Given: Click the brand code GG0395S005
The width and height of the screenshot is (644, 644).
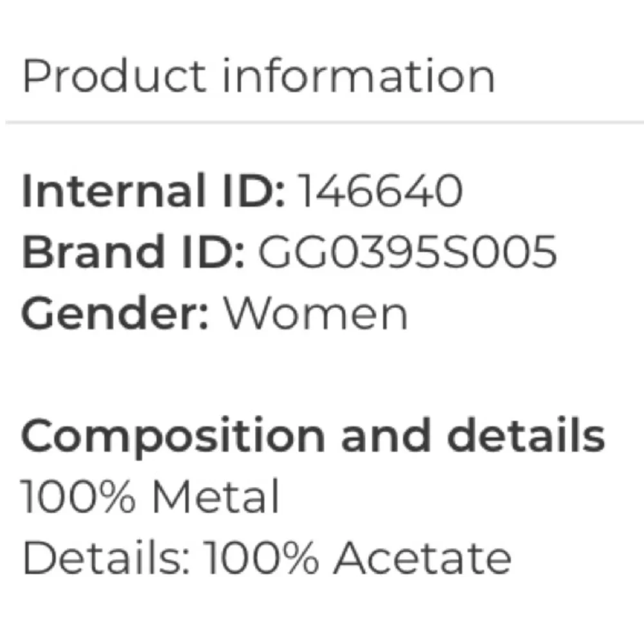Looking at the screenshot, I should coord(408,251).
